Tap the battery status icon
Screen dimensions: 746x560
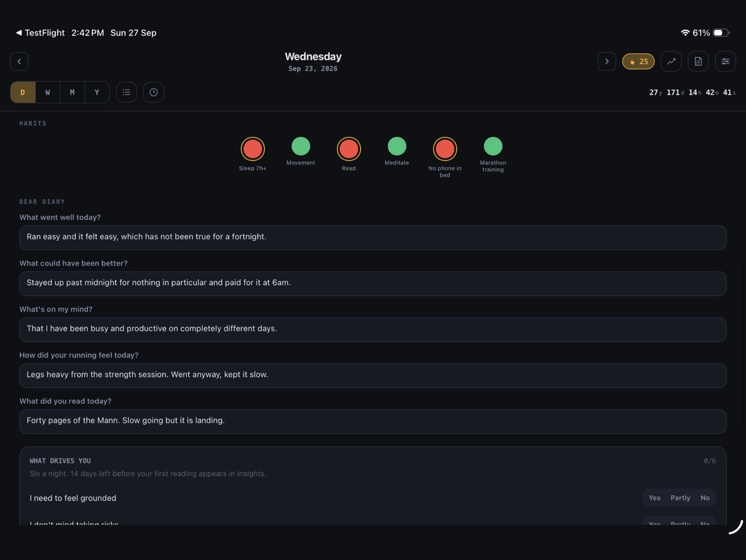[721, 33]
